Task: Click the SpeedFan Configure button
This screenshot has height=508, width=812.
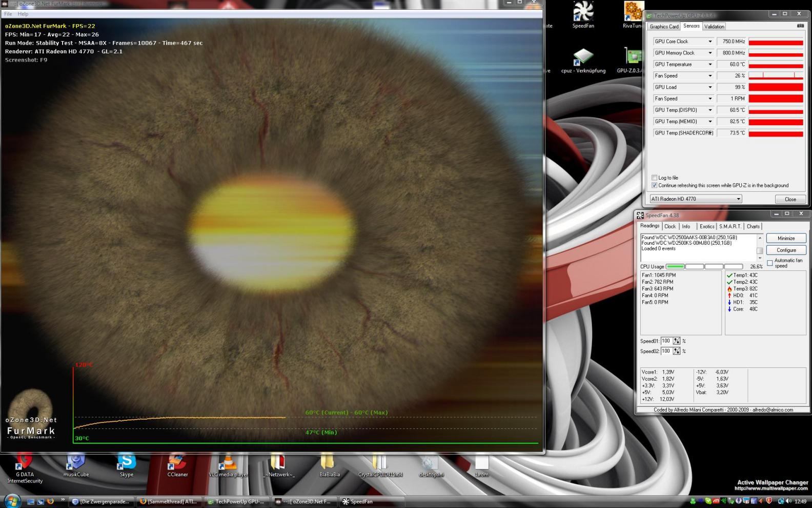Action: coord(786,250)
